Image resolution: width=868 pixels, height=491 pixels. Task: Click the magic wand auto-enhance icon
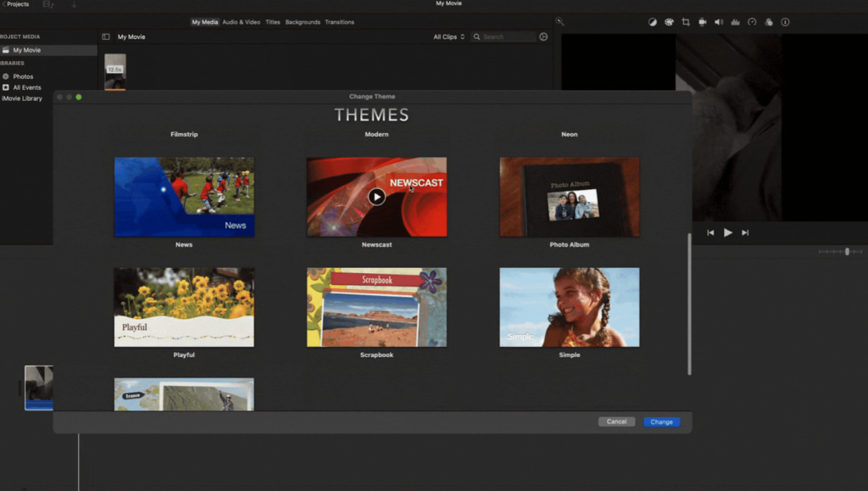[x=559, y=22]
